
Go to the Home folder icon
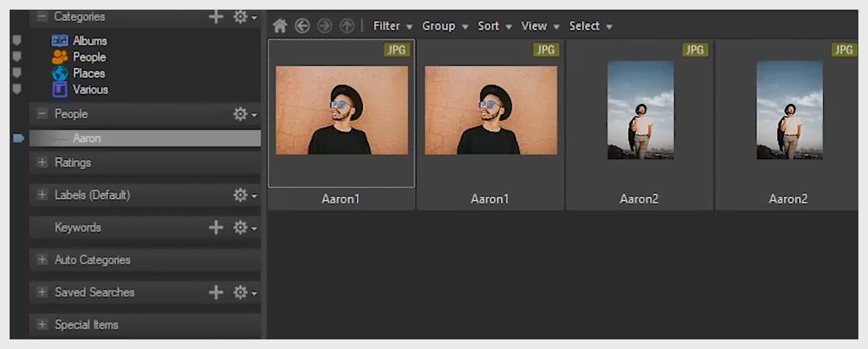pyautogui.click(x=280, y=26)
